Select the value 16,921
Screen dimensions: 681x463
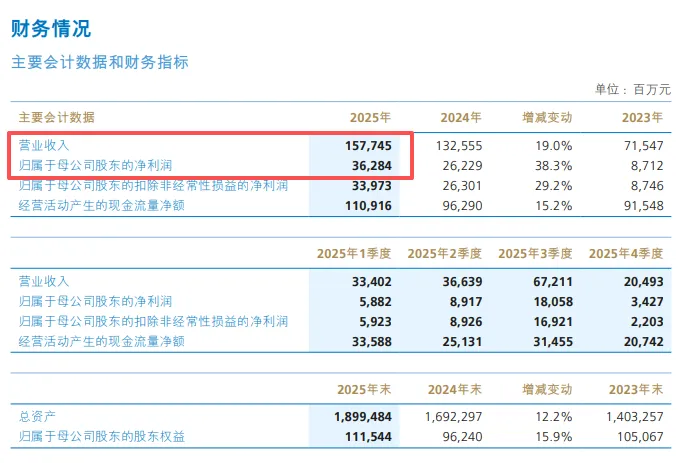tap(553, 321)
